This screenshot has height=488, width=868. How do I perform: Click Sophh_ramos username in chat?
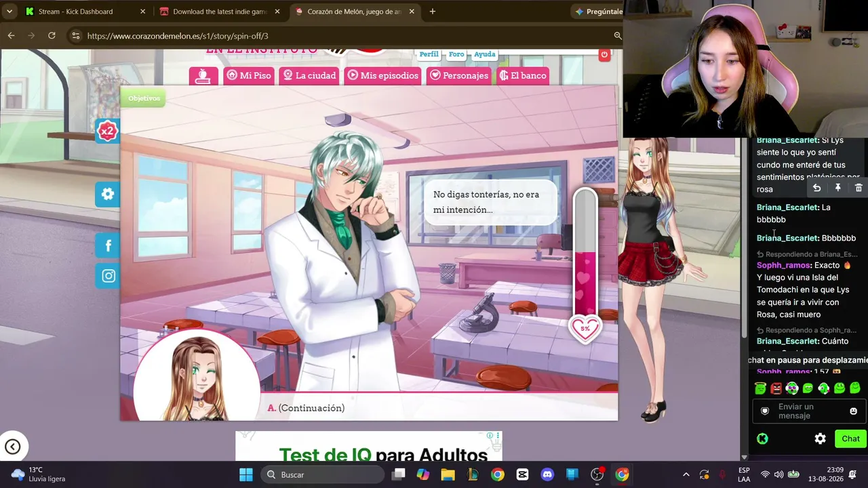pos(783,265)
